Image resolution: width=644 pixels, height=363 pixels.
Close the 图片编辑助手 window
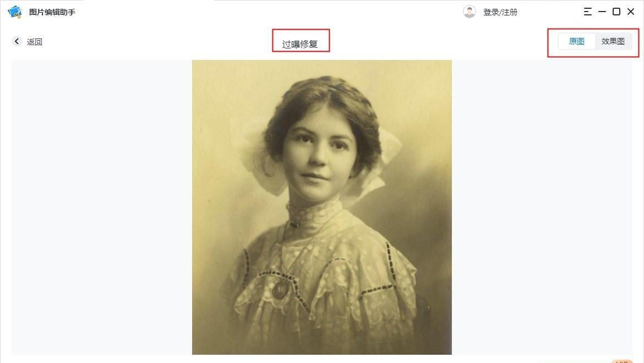point(631,12)
